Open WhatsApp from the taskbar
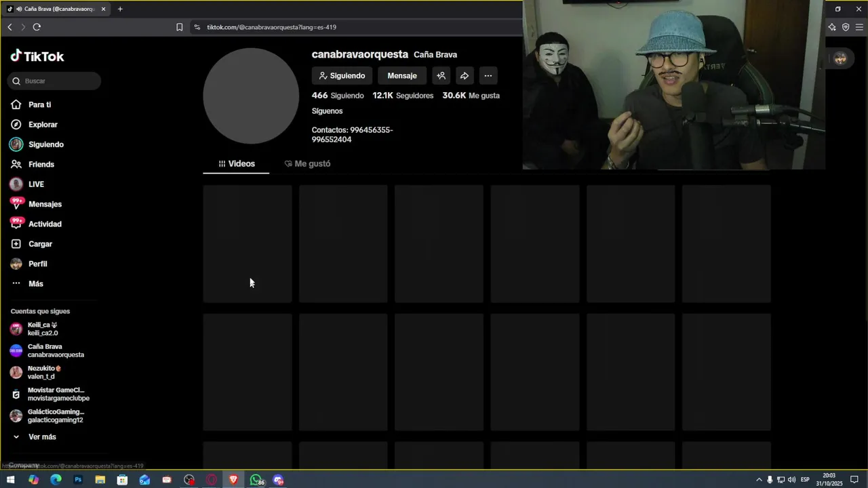868x488 pixels. (256, 480)
